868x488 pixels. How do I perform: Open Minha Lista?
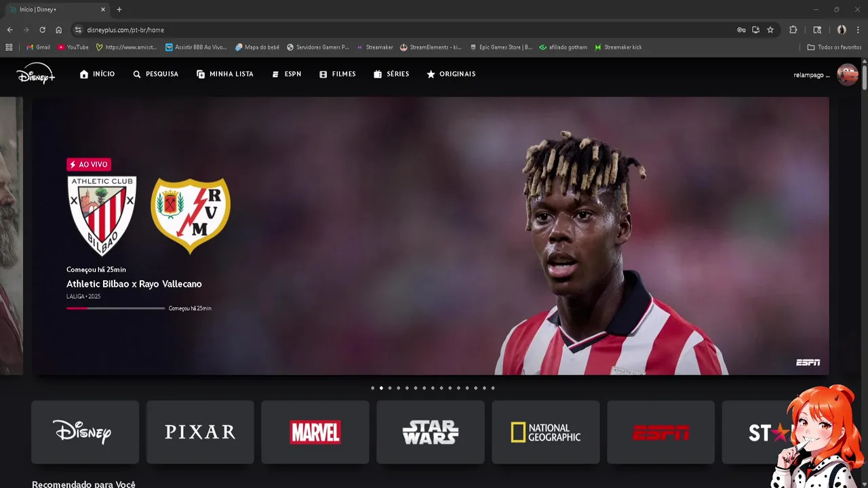point(224,74)
